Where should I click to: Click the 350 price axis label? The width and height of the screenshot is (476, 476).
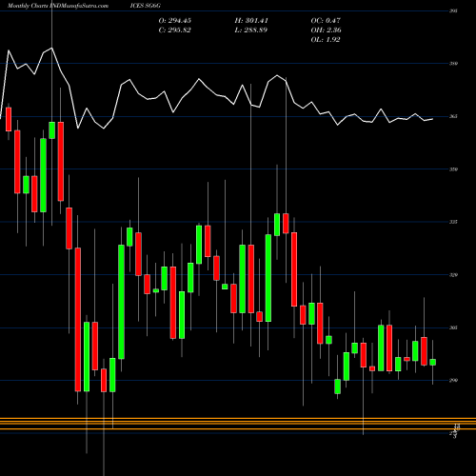click(453, 169)
